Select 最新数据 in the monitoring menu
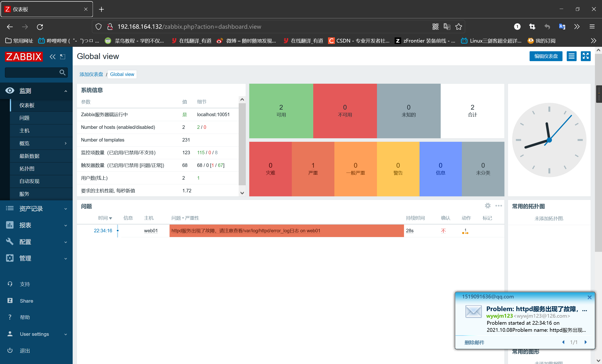This screenshot has width=602, height=364. click(29, 156)
